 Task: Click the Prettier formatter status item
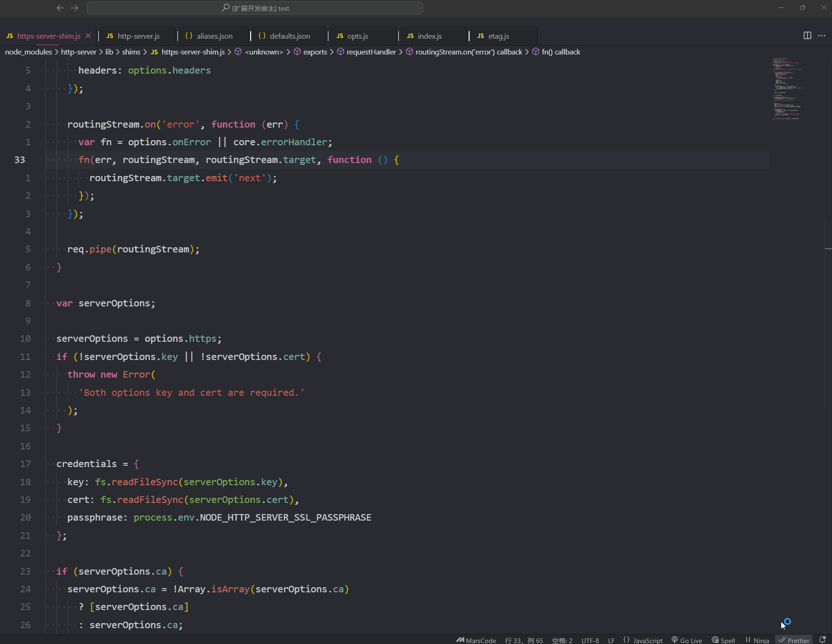click(x=794, y=640)
